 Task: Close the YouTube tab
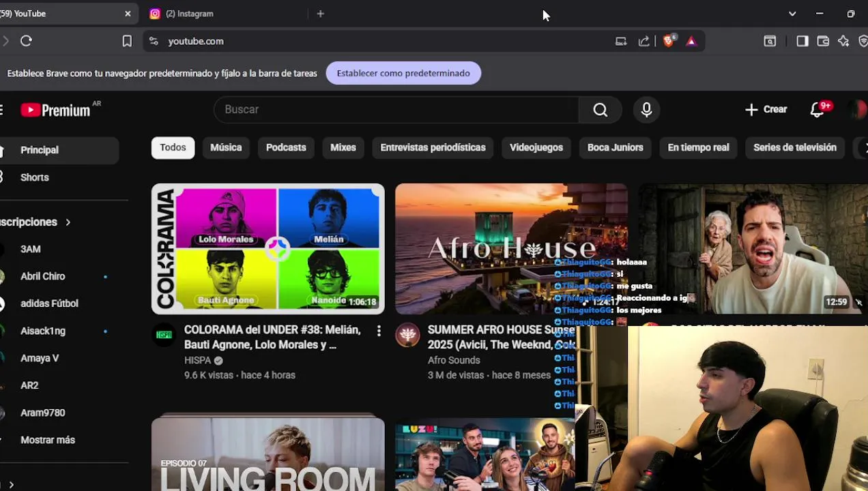(x=128, y=14)
